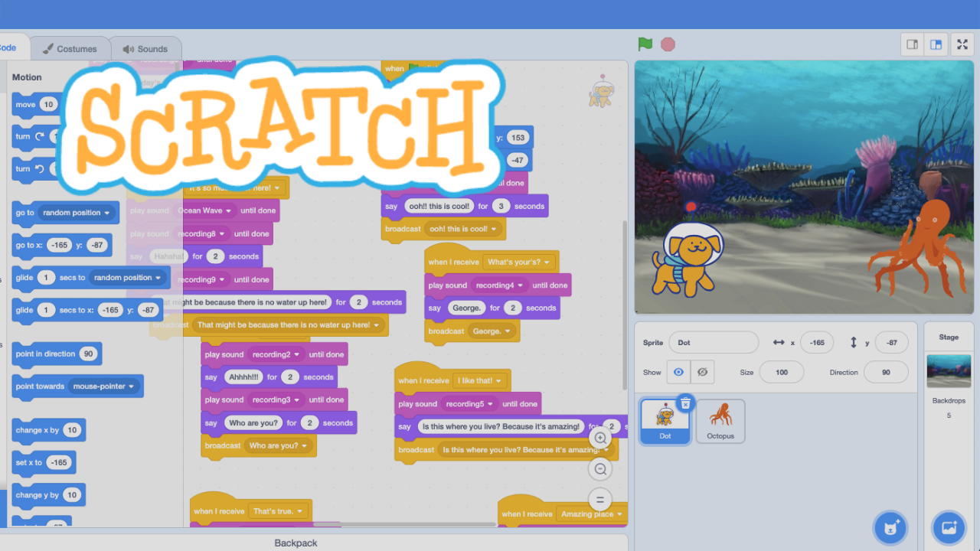Edit 'George.' text in say block
980x551 pixels.
(x=466, y=308)
